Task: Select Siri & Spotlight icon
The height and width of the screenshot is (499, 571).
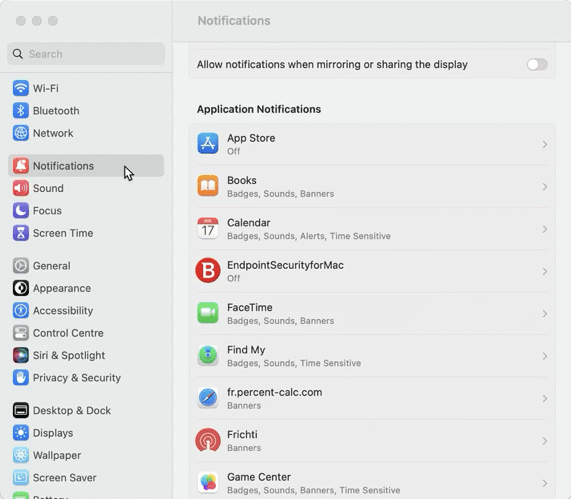Action: (21, 355)
